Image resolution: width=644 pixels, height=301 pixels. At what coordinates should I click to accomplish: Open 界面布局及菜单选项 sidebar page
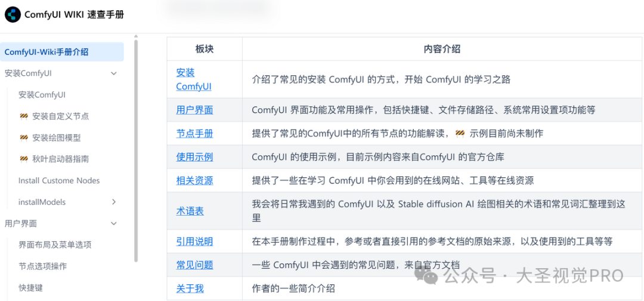pyautogui.click(x=55, y=245)
